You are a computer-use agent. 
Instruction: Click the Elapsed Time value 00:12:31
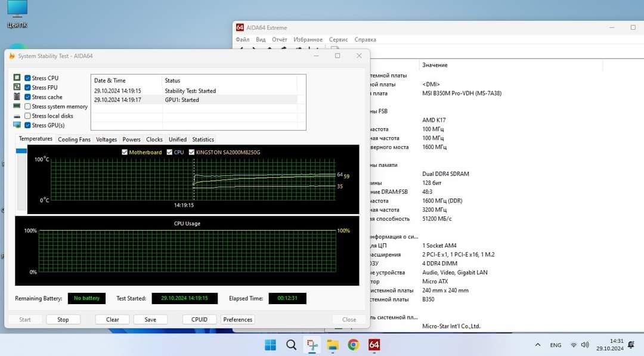click(x=287, y=298)
